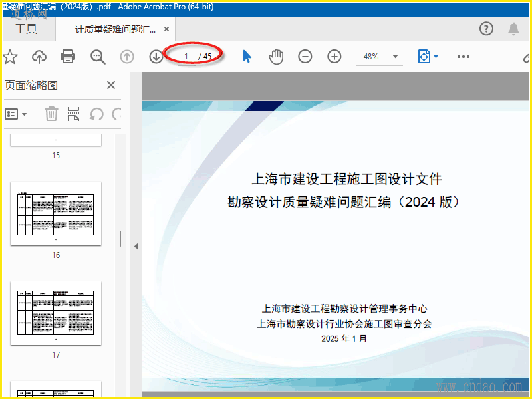
Task: Open the more tools ellipsis menu
Action: click(x=463, y=57)
